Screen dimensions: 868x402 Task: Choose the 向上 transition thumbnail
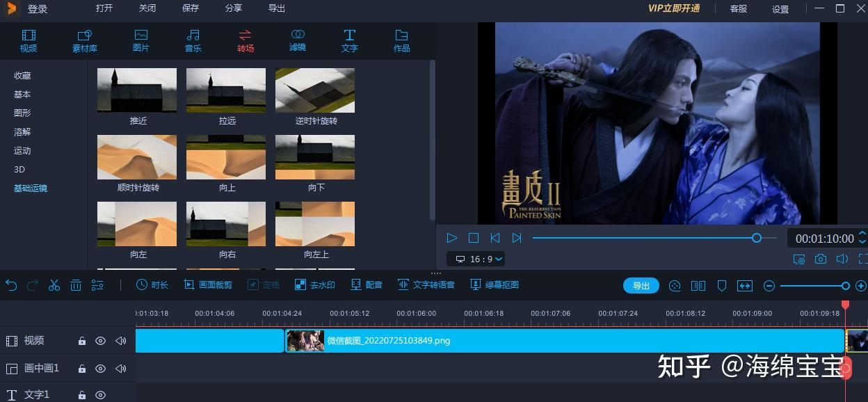tap(226, 157)
